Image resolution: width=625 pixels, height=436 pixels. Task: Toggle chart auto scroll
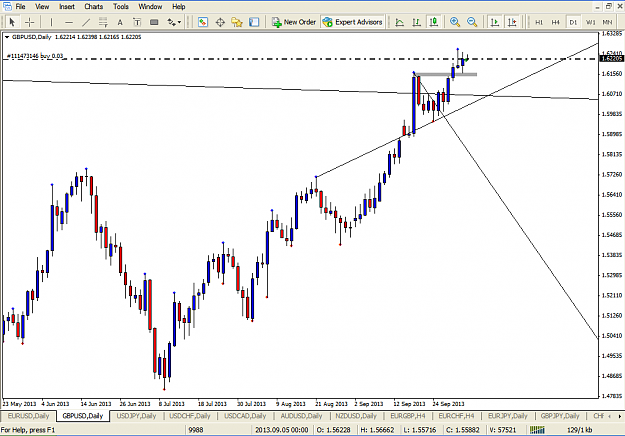(495, 22)
